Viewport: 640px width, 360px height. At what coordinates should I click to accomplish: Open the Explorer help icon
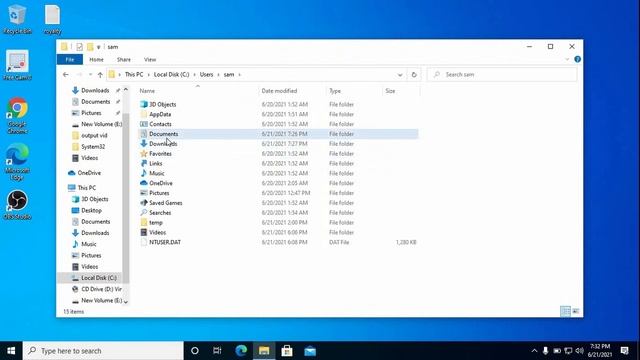point(577,60)
